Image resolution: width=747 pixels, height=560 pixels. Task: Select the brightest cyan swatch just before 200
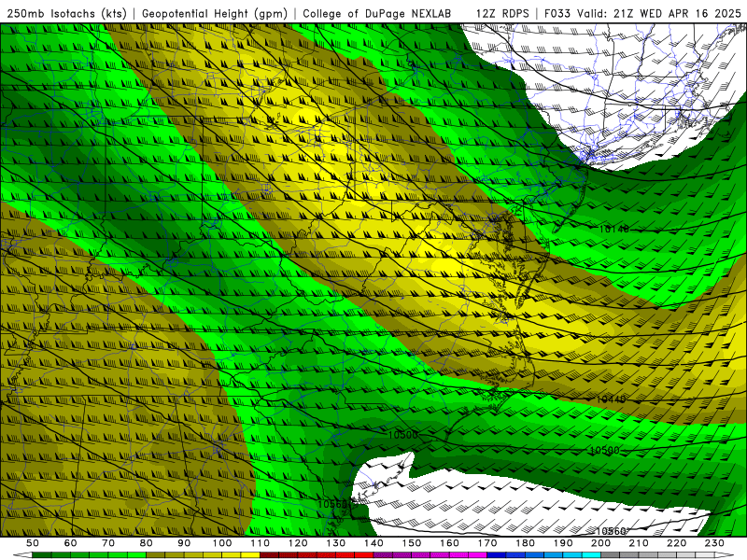[x=592, y=555]
